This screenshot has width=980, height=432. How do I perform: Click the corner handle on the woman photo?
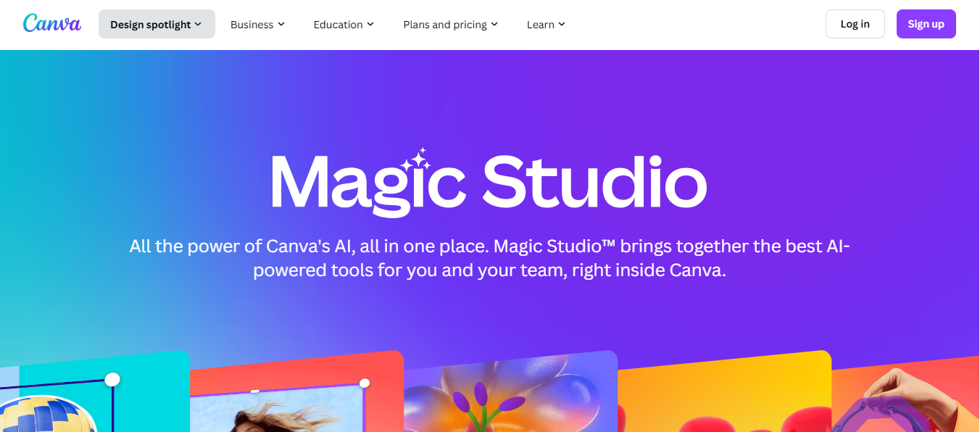[x=365, y=383]
